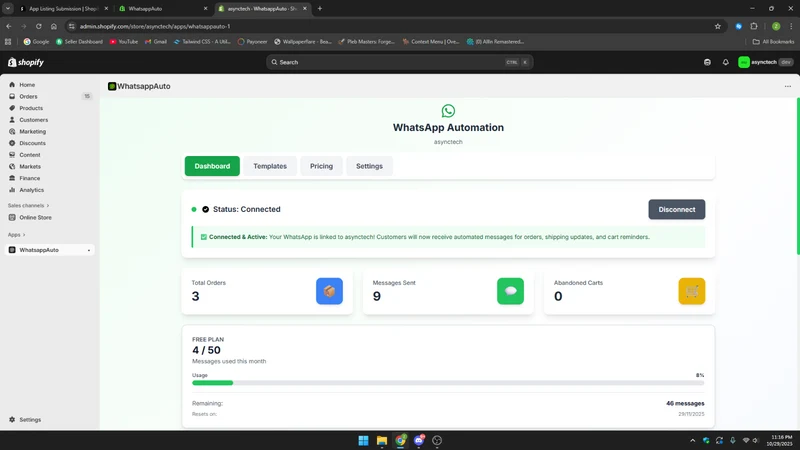This screenshot has height=450, width=800.
Task: Open Markets section
Action: point(30,167)
